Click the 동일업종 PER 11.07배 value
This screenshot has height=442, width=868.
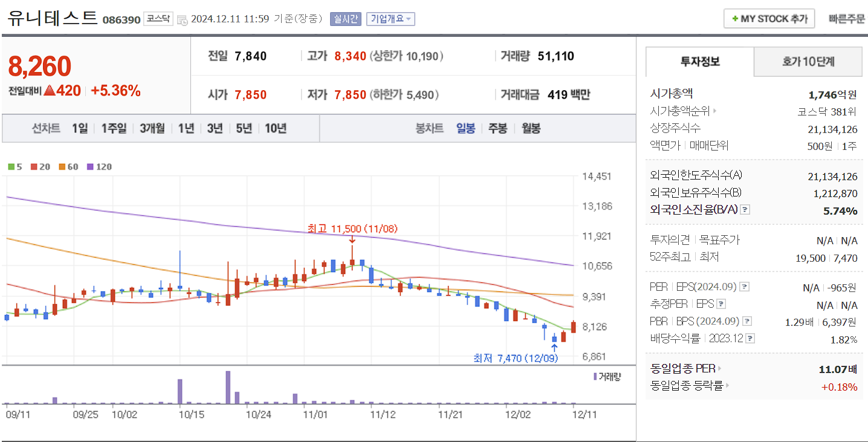pyautogui.click(x=838, y=368)
